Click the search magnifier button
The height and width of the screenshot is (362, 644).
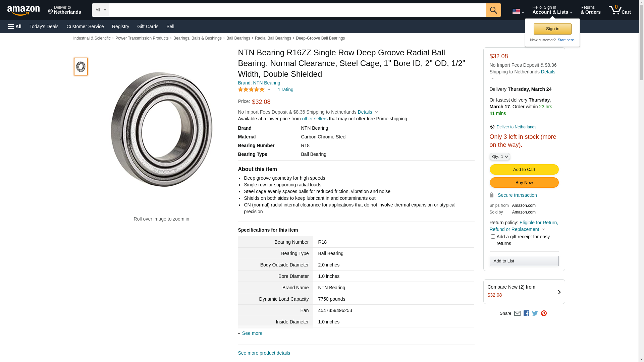[493, 10]
